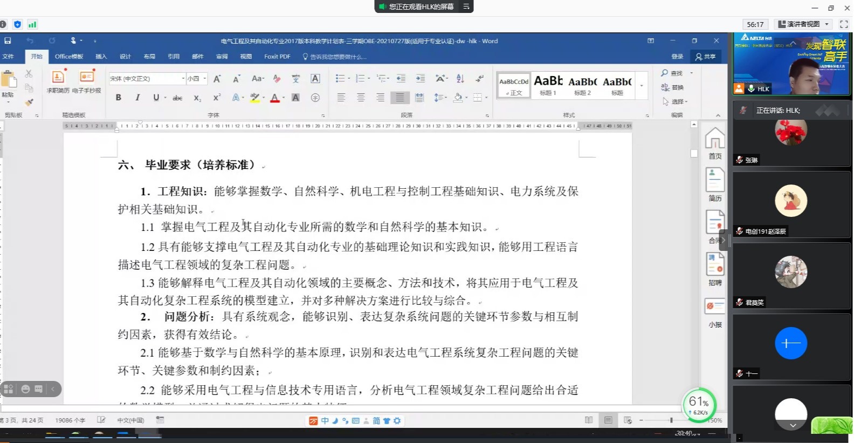
Task: Click the grow font size icon
Action: 217,79
